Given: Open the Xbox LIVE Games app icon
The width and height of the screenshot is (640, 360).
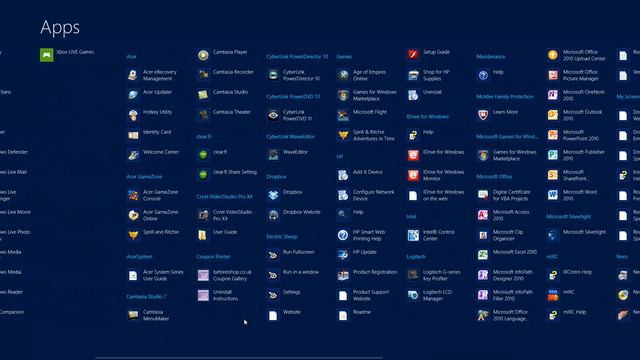Looking at the screenshot, I should click(x=47, y=55).
